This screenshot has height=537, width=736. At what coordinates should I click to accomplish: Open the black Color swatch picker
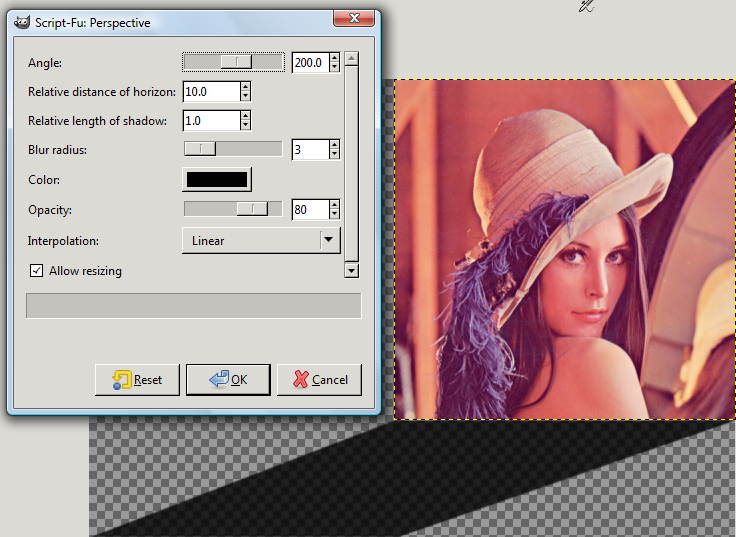pyautogui.click(x=217, y=179)
